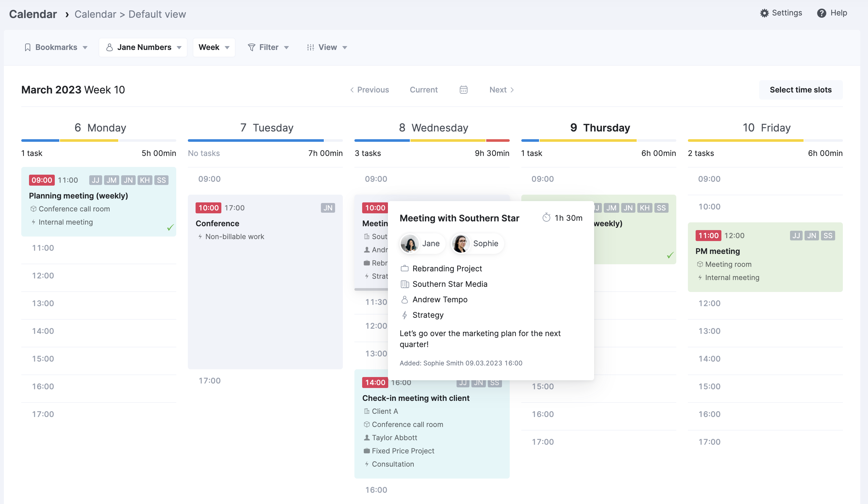
Task: Open the mini calendar date picker icon
Action: point(463,90)
